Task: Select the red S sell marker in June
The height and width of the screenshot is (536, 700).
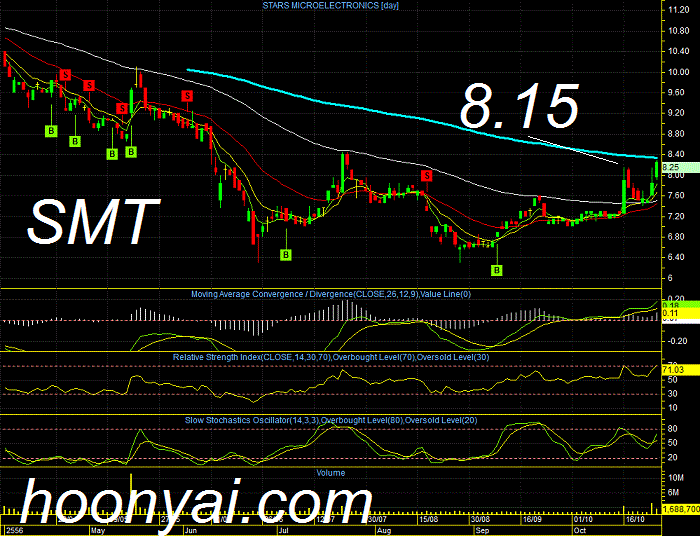Action: [x=187, y=96]
